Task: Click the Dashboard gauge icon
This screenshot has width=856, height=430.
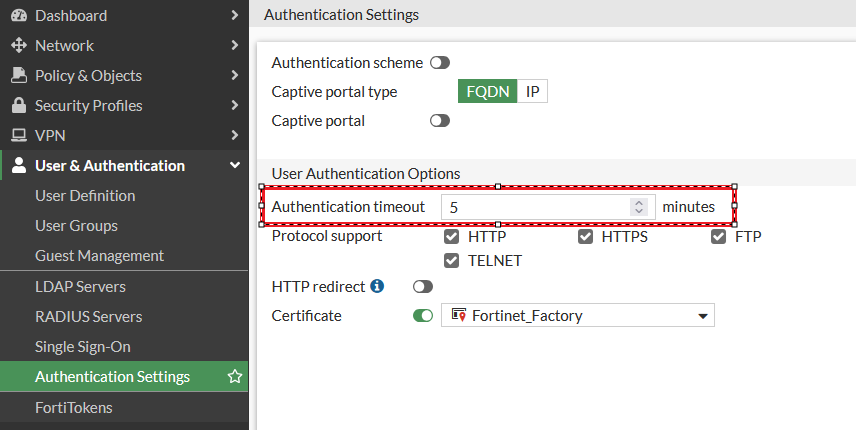Action: tap(18, 15)
